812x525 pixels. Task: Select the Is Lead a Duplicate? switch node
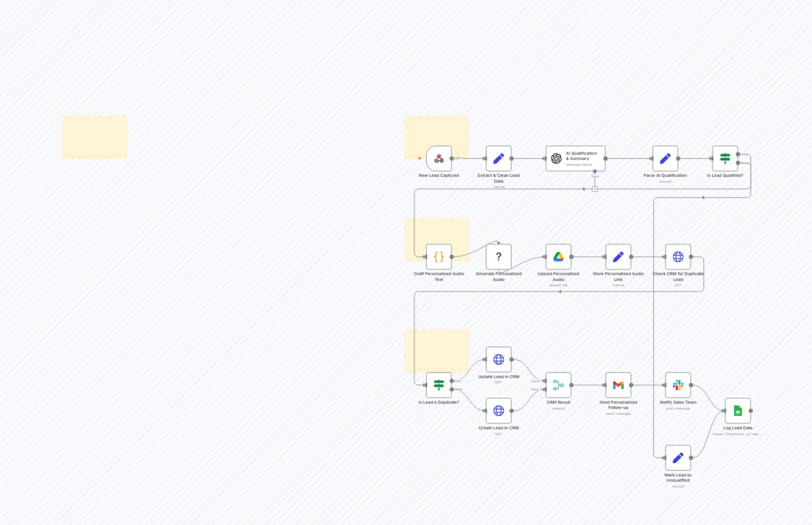pos(439,385)
